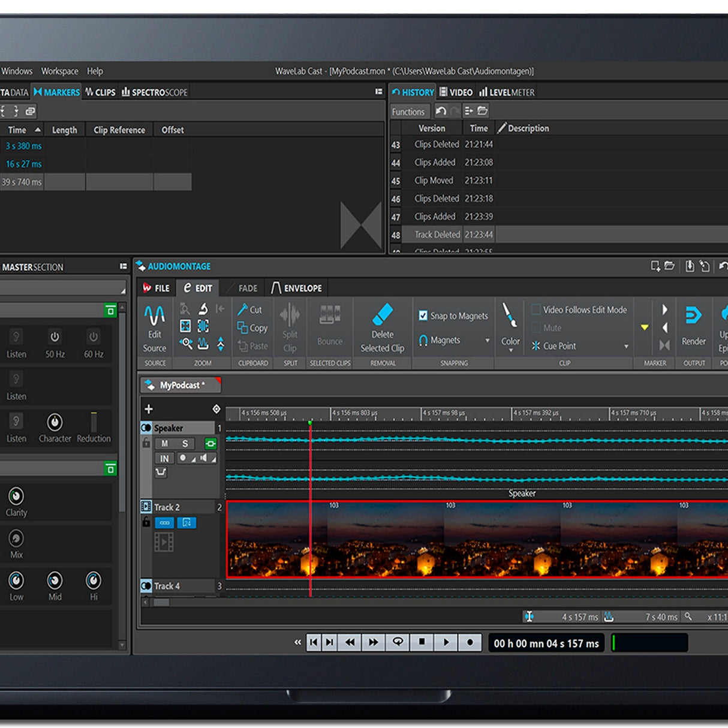Viewport: 728px width, 728px height.
Task: Click the add track plus icon
Action: (x=149, y=409)
